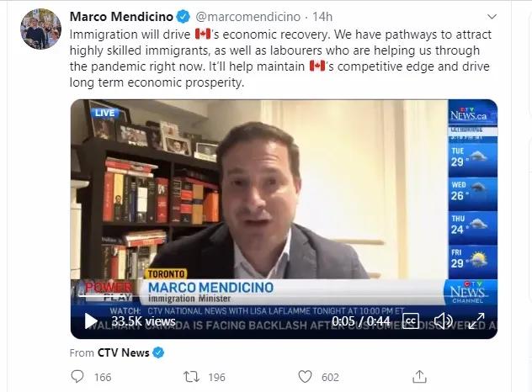Open CTV News account link
532x392 pixels.
[x=124, y=352]
